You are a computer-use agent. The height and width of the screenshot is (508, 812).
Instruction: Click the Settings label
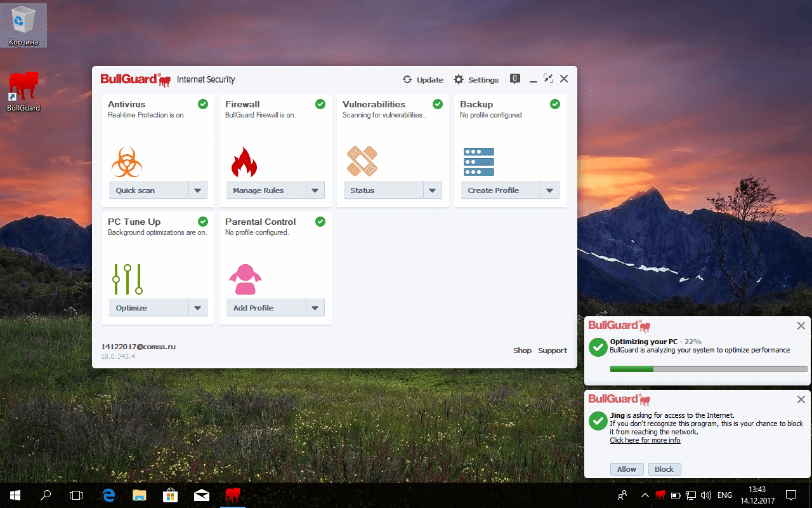(x=483, y=80)
